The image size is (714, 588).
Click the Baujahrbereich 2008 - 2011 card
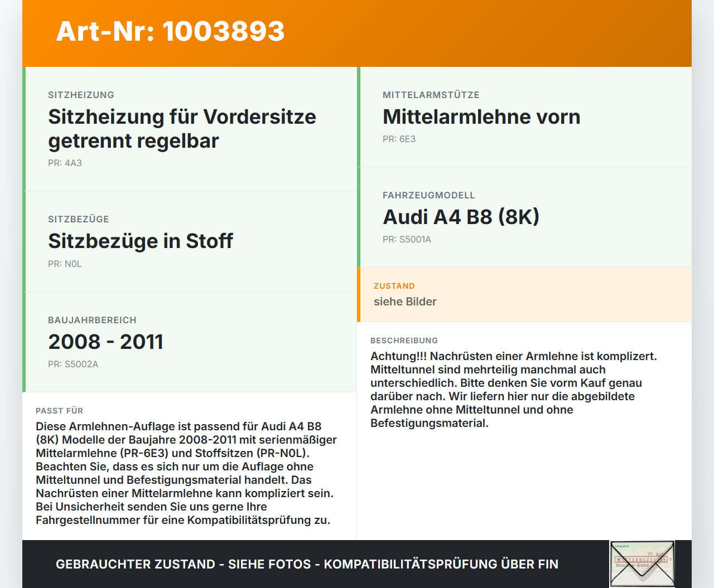point(190,342)
